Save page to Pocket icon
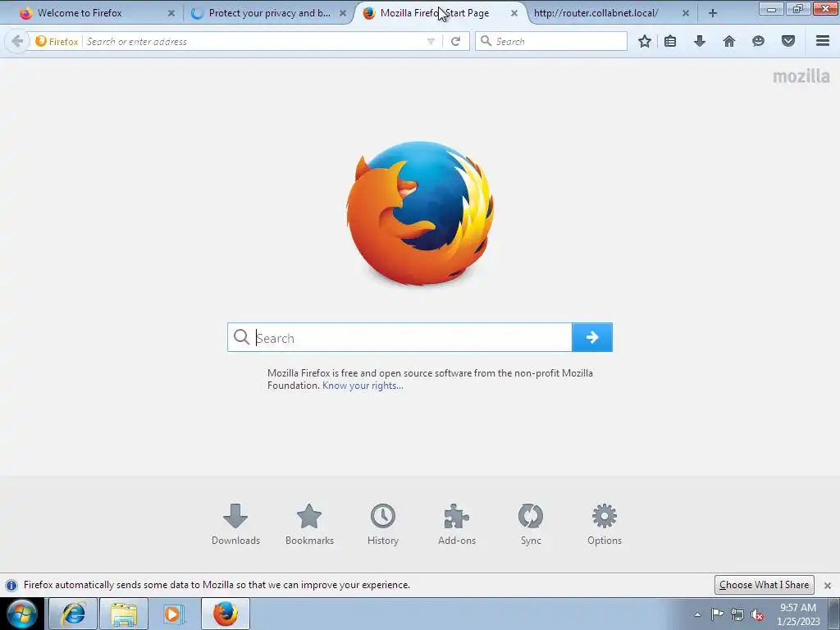The height and width of the screenshot is (630, 840). [788, 41]
